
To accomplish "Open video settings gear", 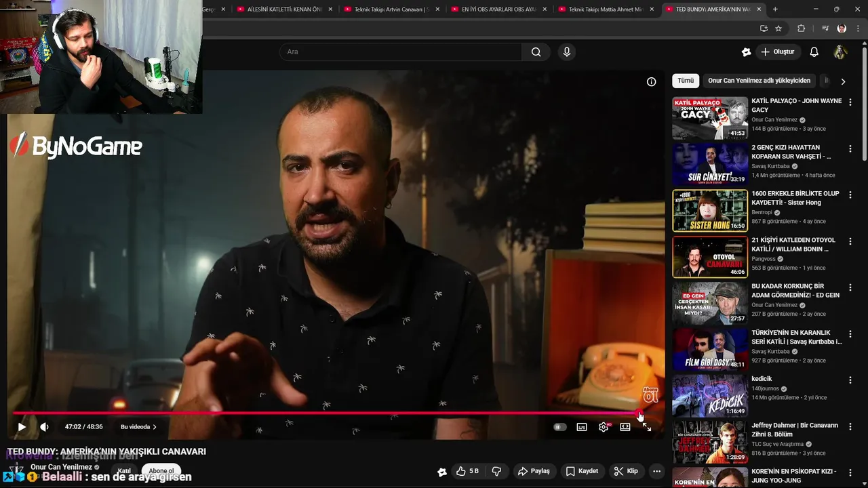I will point(604,427).
